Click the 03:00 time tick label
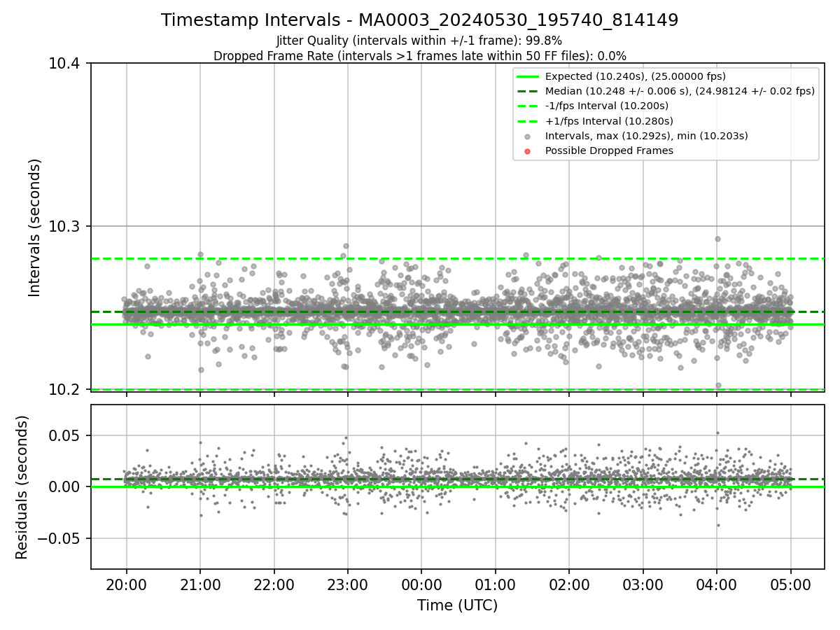 (643, 584)
